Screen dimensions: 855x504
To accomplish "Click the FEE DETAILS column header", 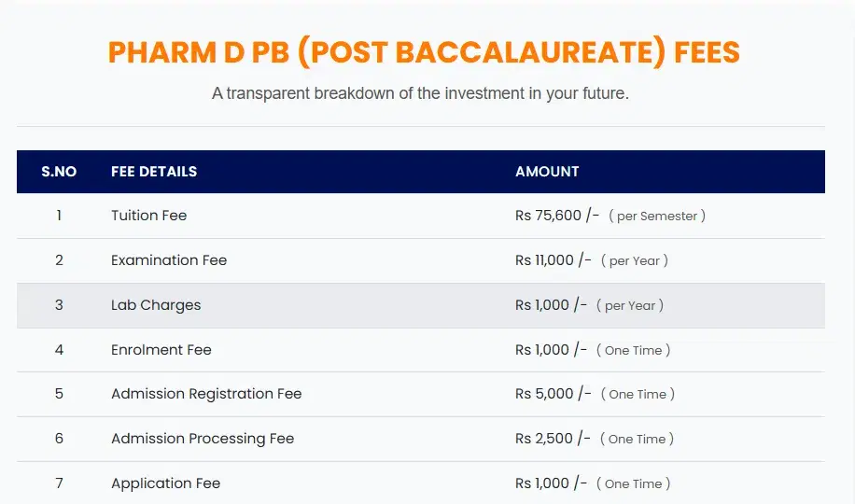I will [x=154, y=172].
